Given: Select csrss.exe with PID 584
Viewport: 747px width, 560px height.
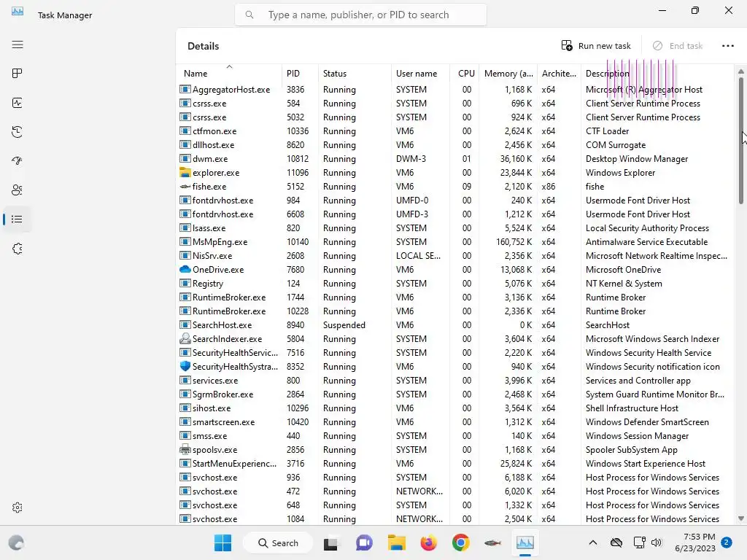Looking at the screenshot, I should [x=455, y=103].
